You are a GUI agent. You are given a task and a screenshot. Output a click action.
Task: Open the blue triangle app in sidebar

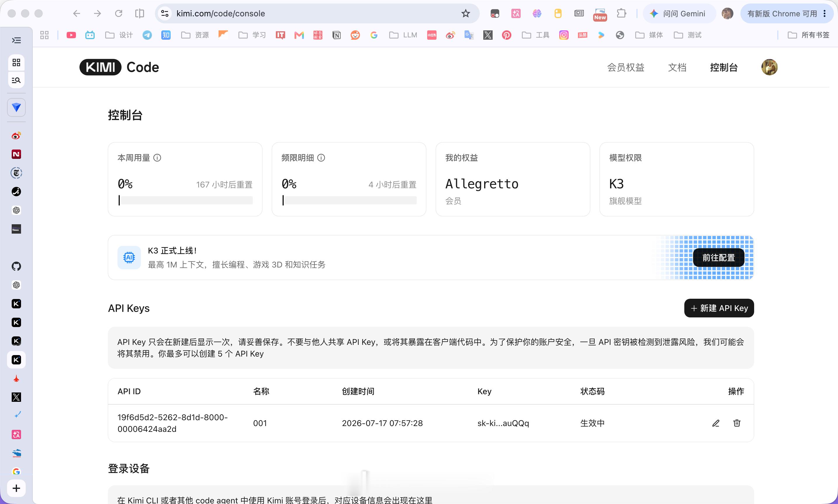coord(16,107)
